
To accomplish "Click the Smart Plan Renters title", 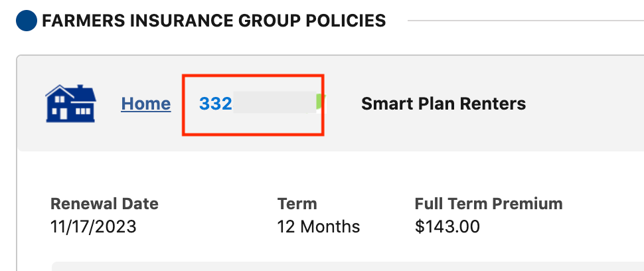I will [x=443, y=104].
